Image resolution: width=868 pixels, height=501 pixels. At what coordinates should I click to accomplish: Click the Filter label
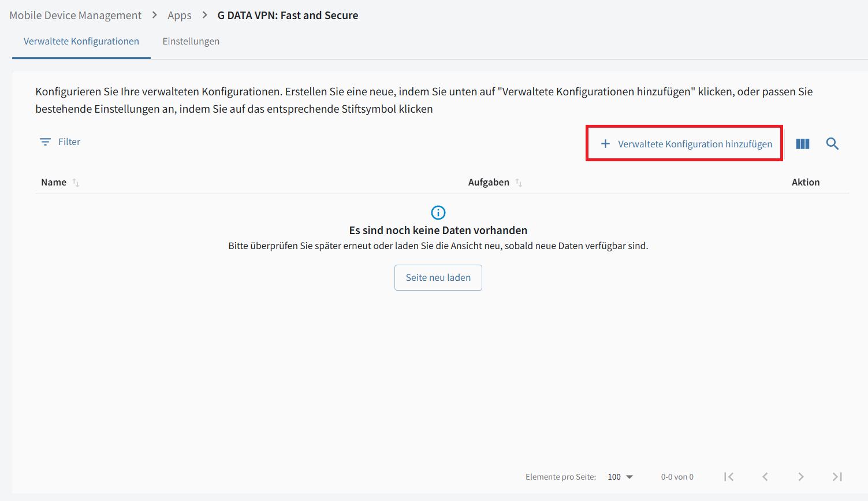tap(69, 142)
